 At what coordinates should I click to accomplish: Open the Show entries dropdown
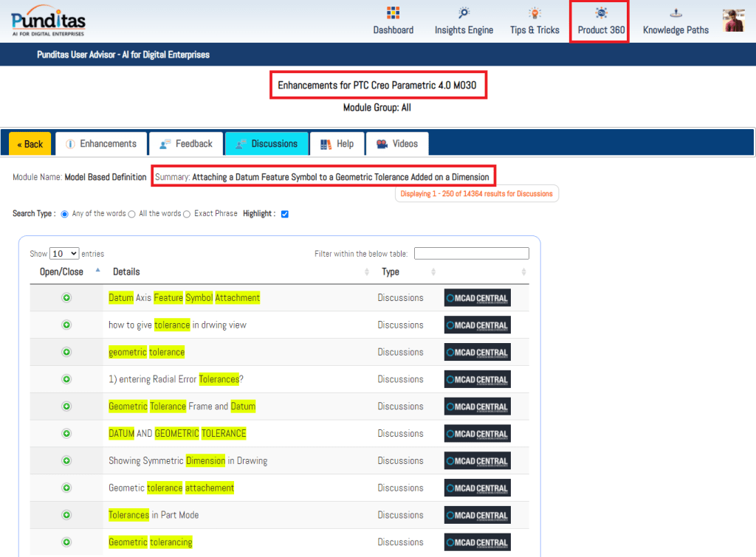pos(64,253)
